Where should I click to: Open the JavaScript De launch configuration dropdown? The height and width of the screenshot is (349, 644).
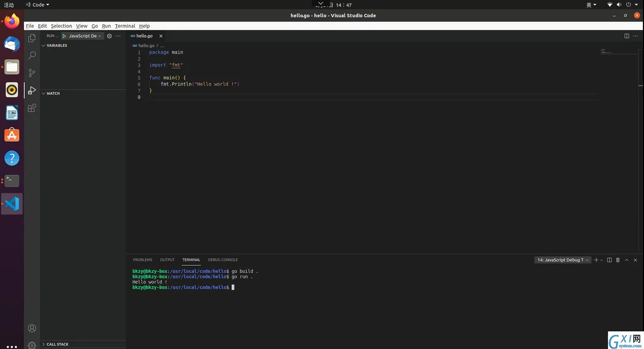85,36
